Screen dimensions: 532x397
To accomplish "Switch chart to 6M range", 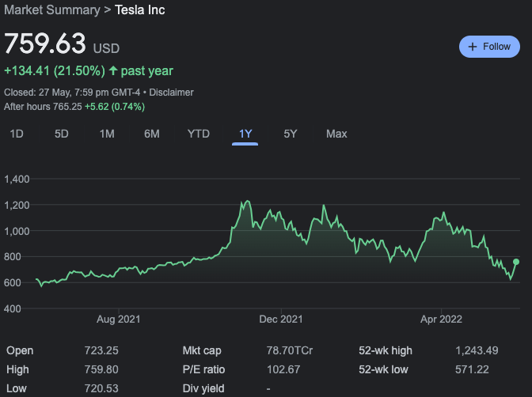I will coord(152,134).
